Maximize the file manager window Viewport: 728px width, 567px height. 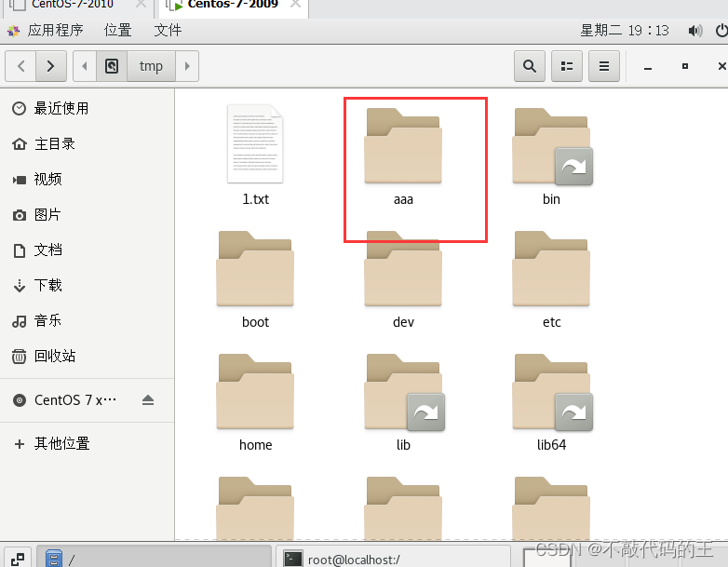(x=685, y=66)
